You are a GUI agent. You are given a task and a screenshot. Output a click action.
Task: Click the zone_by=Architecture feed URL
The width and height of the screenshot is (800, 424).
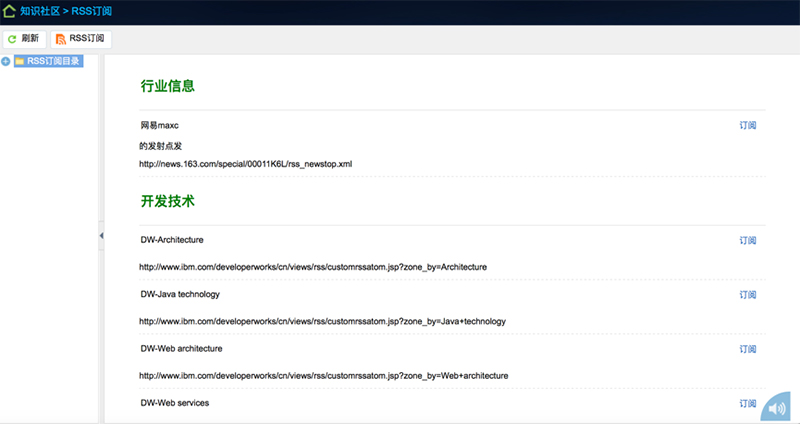pos(313,267)
